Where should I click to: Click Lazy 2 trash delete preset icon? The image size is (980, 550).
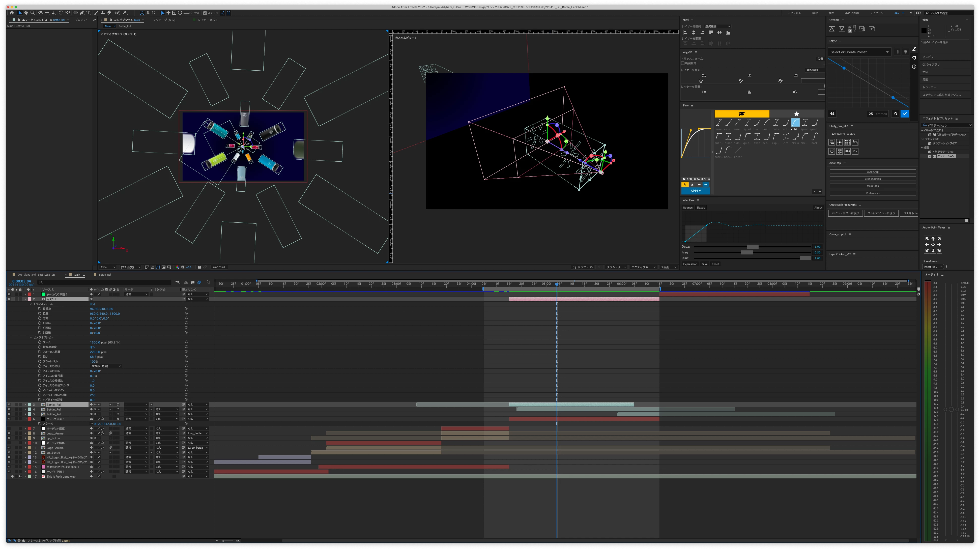tap(905, 52)
